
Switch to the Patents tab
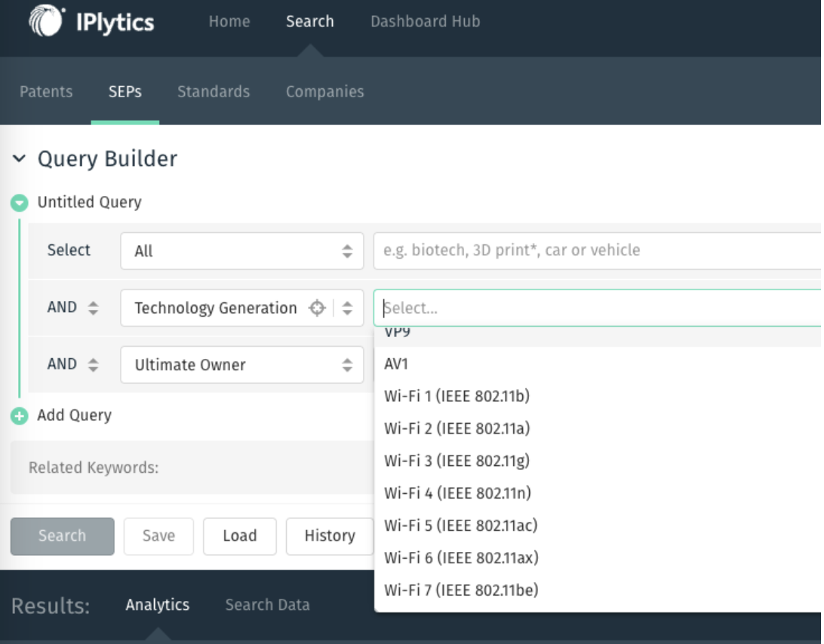click(46, 91)
